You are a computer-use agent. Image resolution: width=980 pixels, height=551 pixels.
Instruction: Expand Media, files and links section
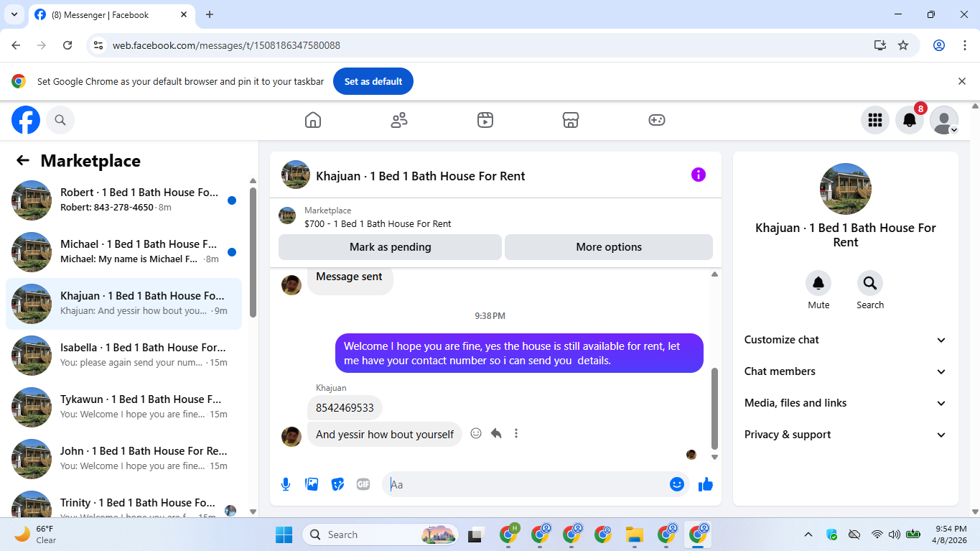tap(846, 403)
